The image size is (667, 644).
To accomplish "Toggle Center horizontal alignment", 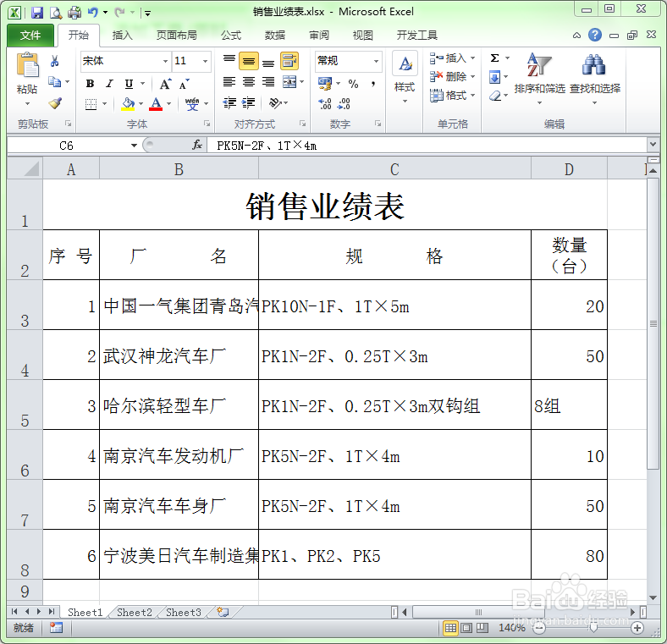I will tap(249, 82).
